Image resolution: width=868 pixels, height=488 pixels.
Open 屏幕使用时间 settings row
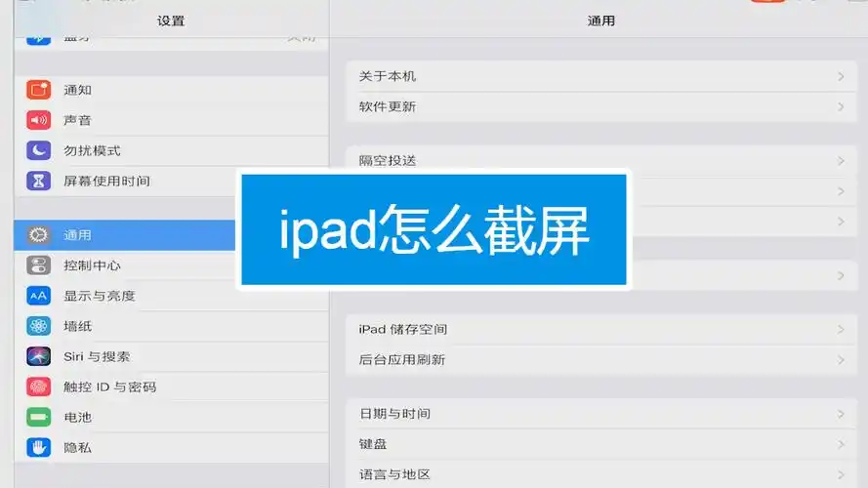[x=172, y=181]
